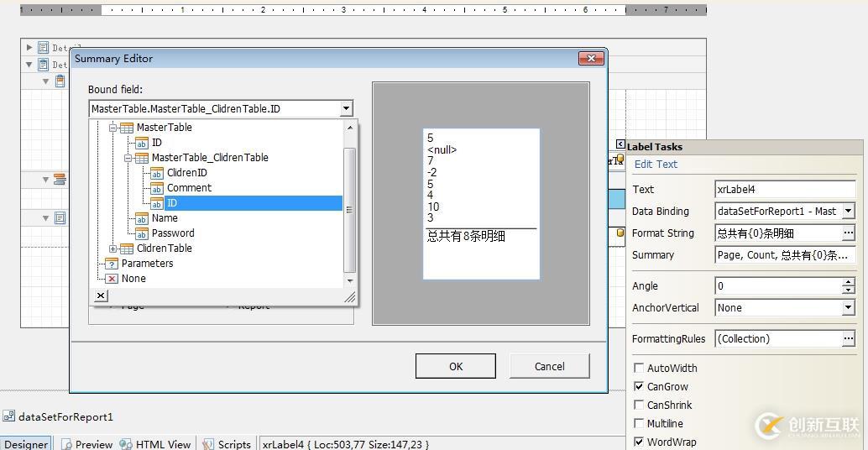The width and height of the screenshot is (868, 450).
Task: Decrease the Angle value with down spinner
Action: coord(849,290)
